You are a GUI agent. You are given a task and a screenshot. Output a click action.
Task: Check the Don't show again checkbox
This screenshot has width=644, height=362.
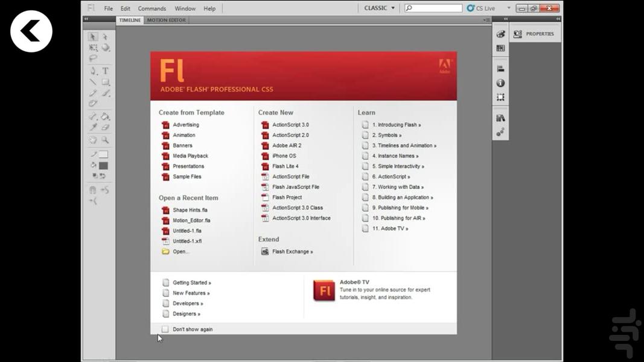tap(165, 329)
